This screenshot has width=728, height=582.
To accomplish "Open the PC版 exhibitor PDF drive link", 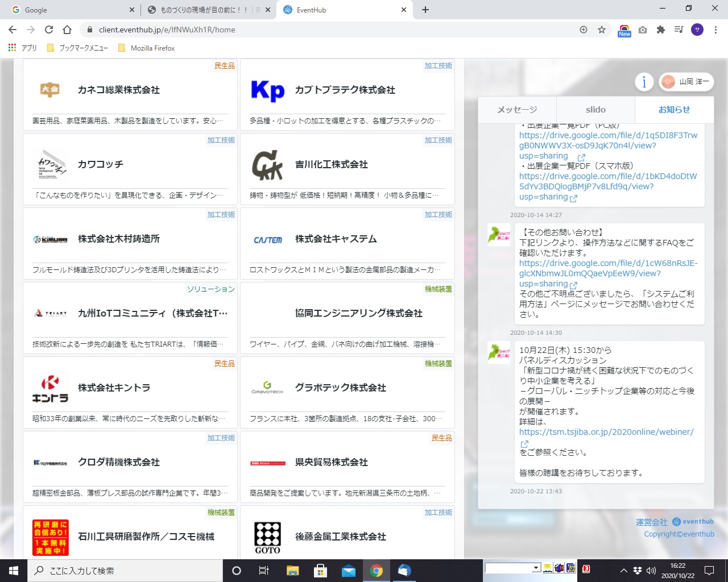I will click(x=608, y=145).
